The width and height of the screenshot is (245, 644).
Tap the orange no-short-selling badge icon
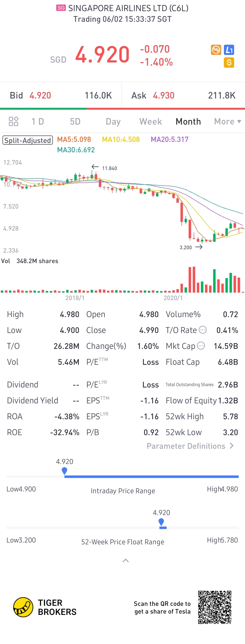click(x=216, y=50)
